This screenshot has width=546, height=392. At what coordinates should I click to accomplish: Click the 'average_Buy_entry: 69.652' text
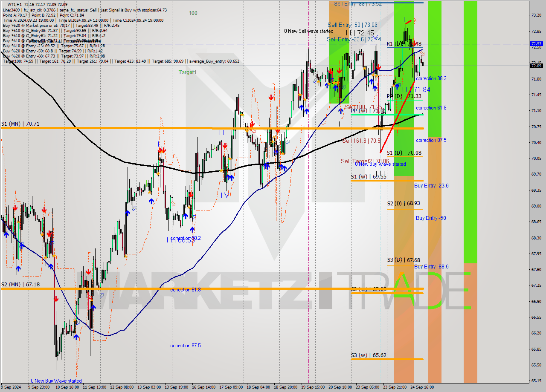(215, 61)
